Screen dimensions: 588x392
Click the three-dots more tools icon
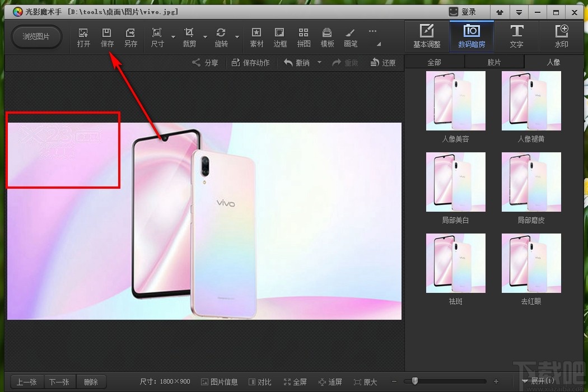coord(372,31)
